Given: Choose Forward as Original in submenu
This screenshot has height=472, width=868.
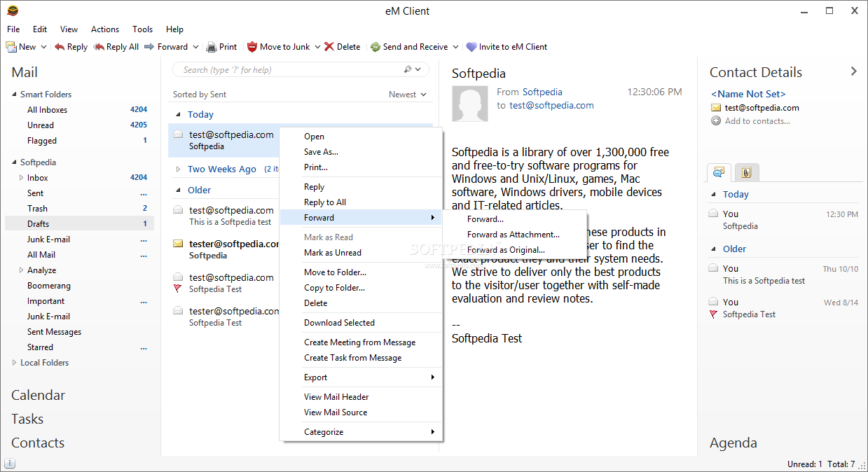Looking at the screenshot, I should [x=506, y=250].
